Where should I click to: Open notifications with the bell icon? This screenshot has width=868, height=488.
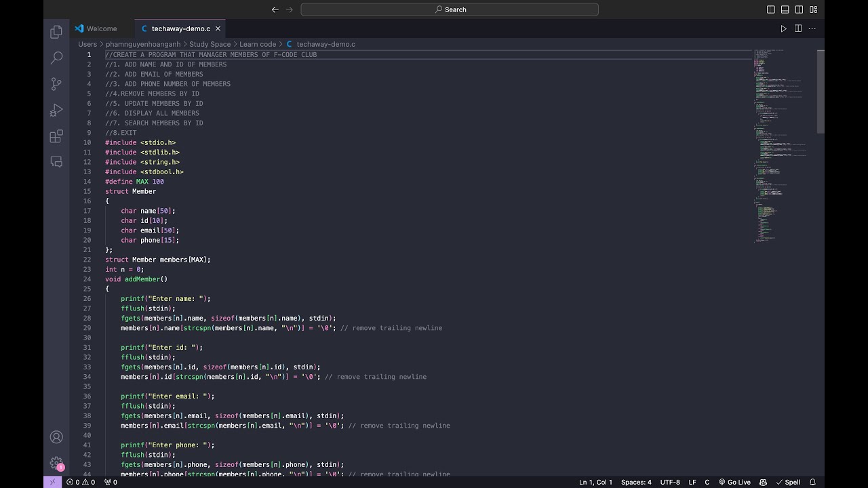(812, 482)
